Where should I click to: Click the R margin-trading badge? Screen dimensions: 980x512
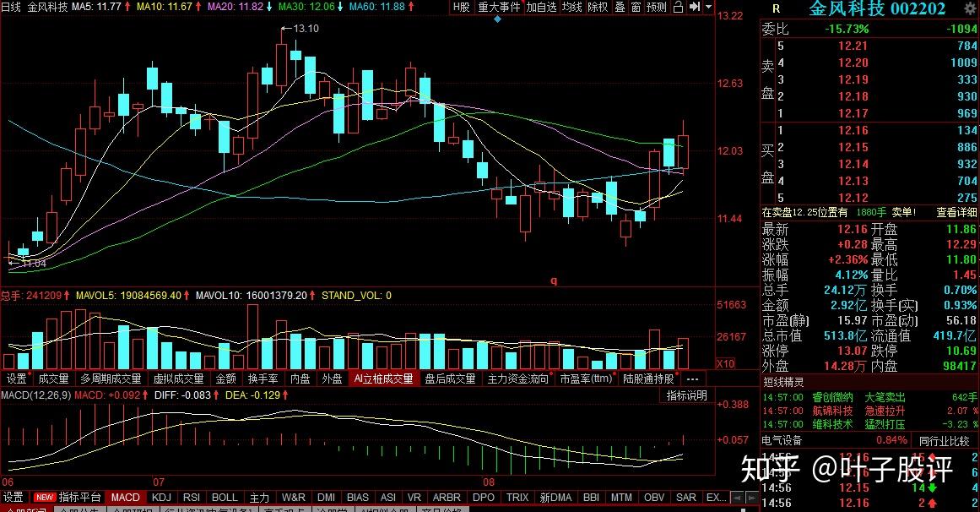point(777,8)
